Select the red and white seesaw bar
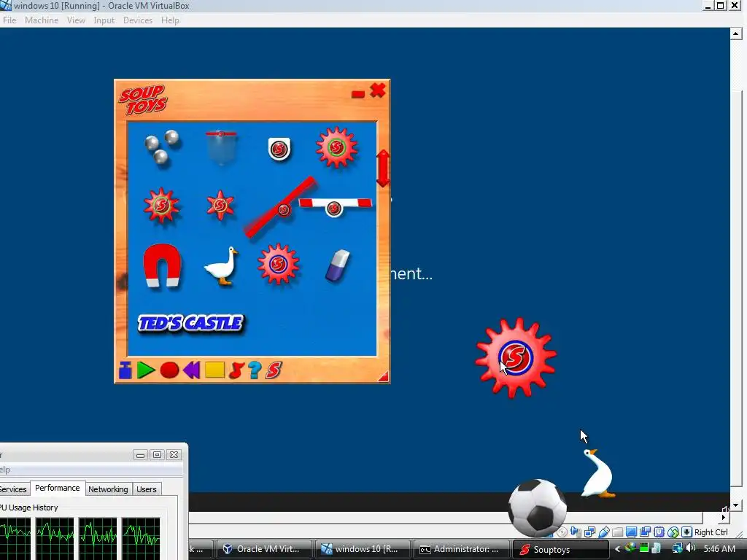The height and width of the screenshot is (560, 747). [x=335, y=206]
